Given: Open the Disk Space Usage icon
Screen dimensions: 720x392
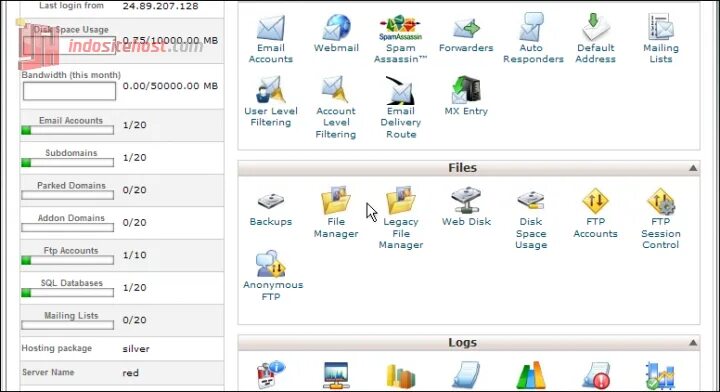Looking at the screenshot, I should pyautogui.click(x=531, y=201).
